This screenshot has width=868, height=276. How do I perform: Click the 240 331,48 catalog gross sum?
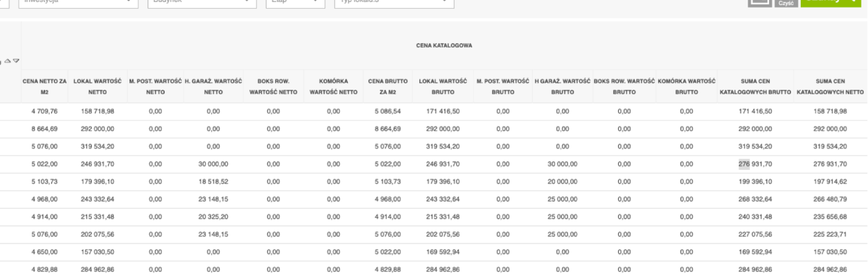pos(755,216)
